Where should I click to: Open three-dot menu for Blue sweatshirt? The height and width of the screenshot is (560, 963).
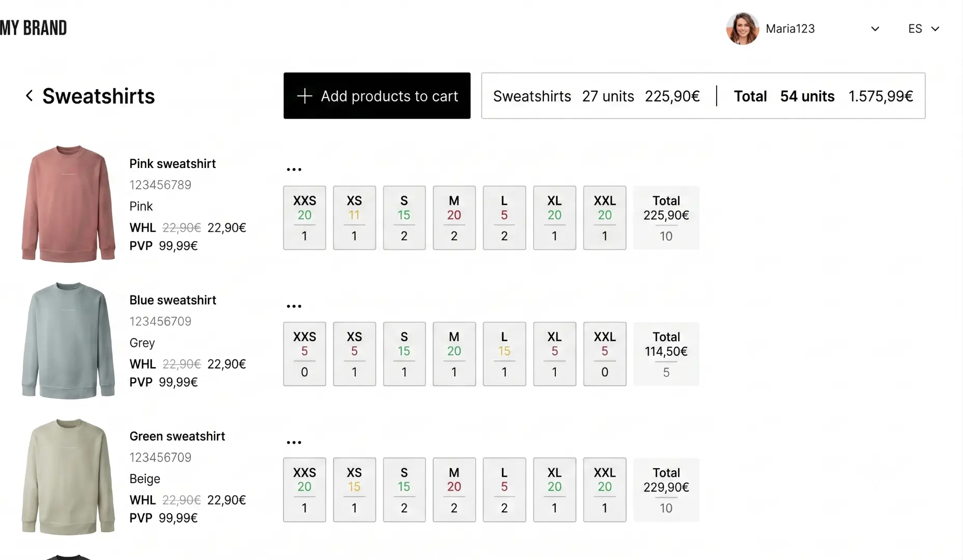[x=294, y=306]
